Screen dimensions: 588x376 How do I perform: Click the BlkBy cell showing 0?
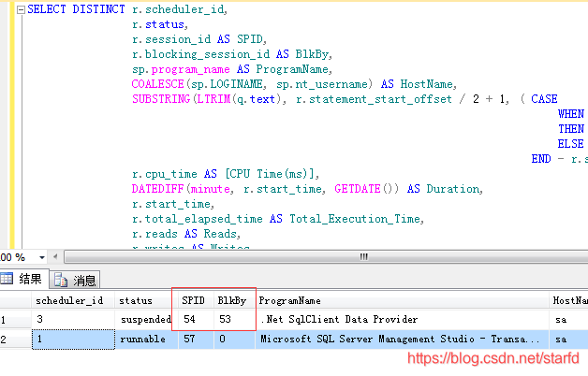(235, 340)
